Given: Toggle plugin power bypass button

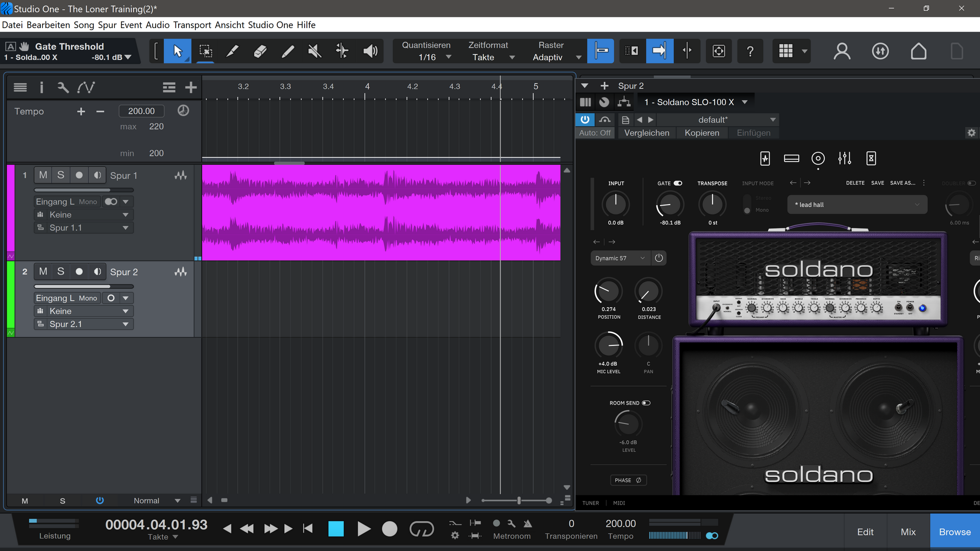Looking at the screenshot, I should click(585, 119).
